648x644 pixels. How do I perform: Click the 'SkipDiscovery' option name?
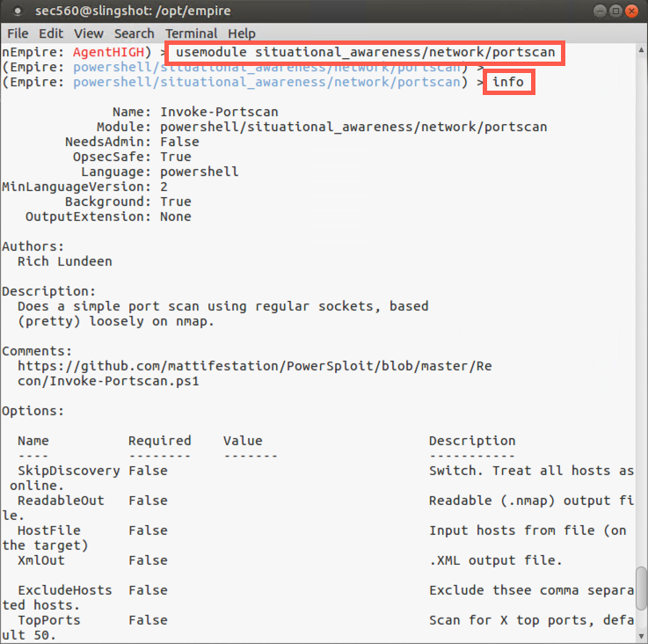[x=69, y=471]
